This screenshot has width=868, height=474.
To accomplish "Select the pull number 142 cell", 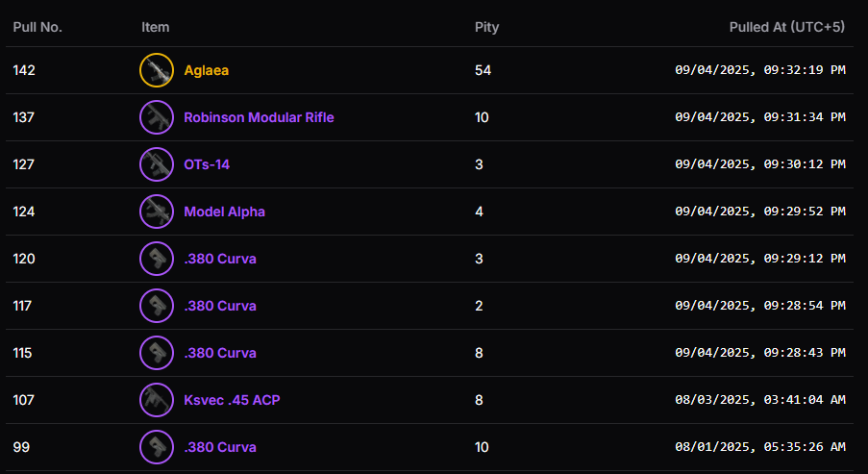I will [23, 70].
